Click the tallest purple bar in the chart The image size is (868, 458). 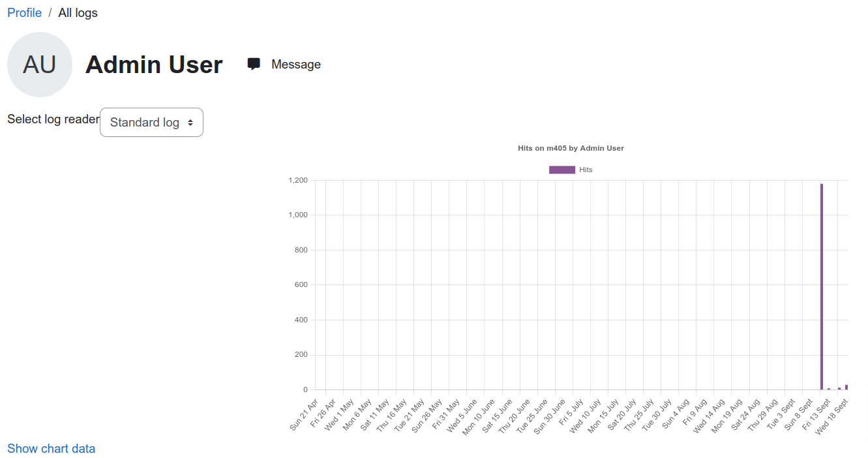click(822, 286)
